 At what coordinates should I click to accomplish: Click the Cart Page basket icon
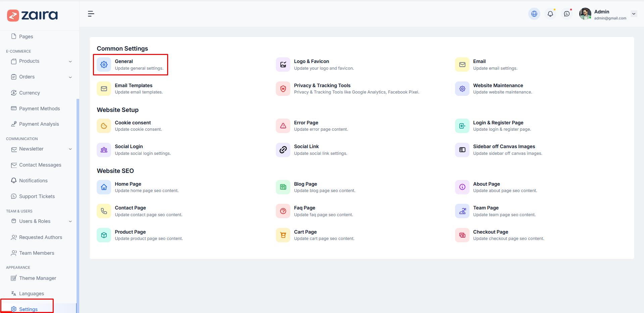coord(283,235)
